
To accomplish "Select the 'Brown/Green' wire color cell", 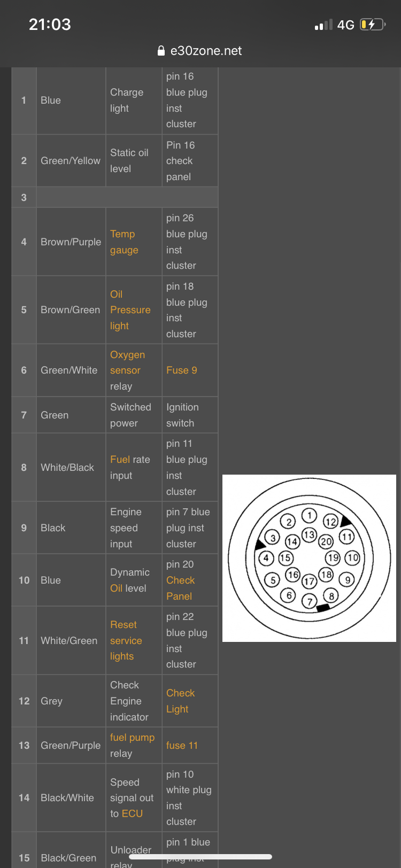I will point(71,310).
